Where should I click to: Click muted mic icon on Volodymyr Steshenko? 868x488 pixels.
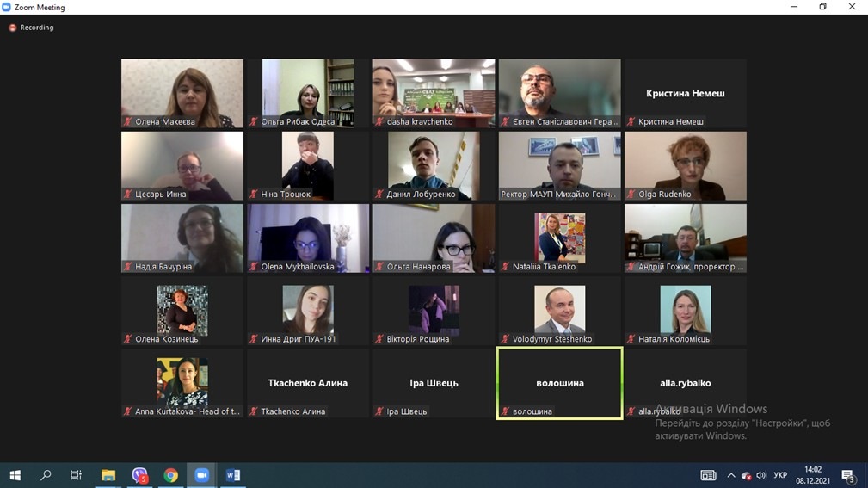tap(505, 339)
